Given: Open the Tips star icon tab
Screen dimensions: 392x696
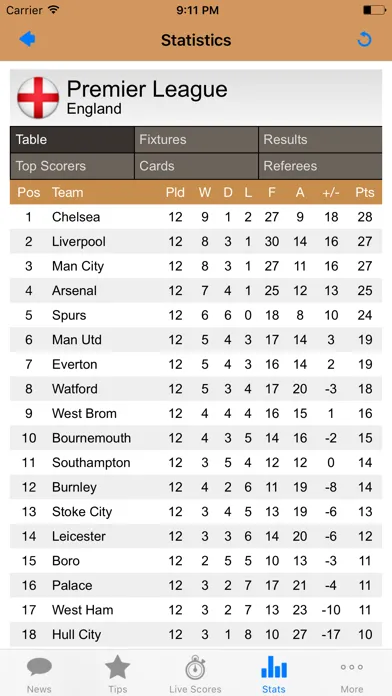Looking at the screenshot, I should [x=117, y=674].
